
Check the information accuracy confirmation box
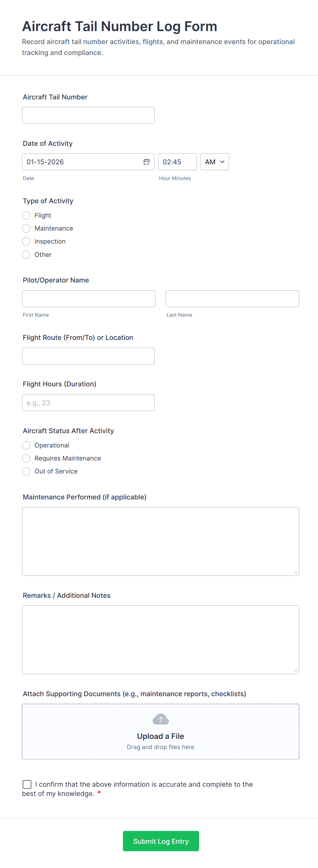[x=27, y=784]
